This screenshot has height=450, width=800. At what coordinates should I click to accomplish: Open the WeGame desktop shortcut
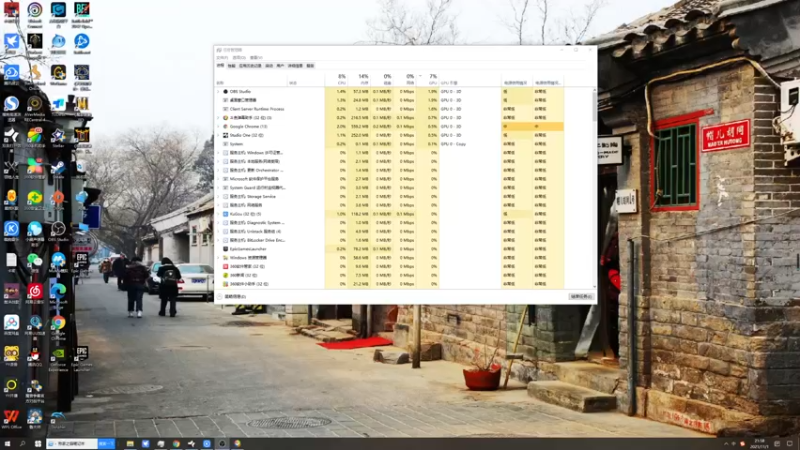58,76
